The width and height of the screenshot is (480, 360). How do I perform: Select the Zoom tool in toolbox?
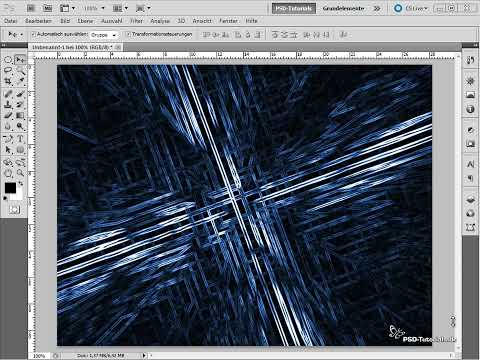(x=20, y=173)
